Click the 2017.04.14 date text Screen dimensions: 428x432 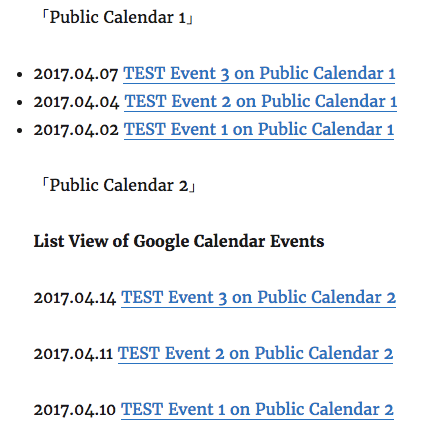pos(75,298)
